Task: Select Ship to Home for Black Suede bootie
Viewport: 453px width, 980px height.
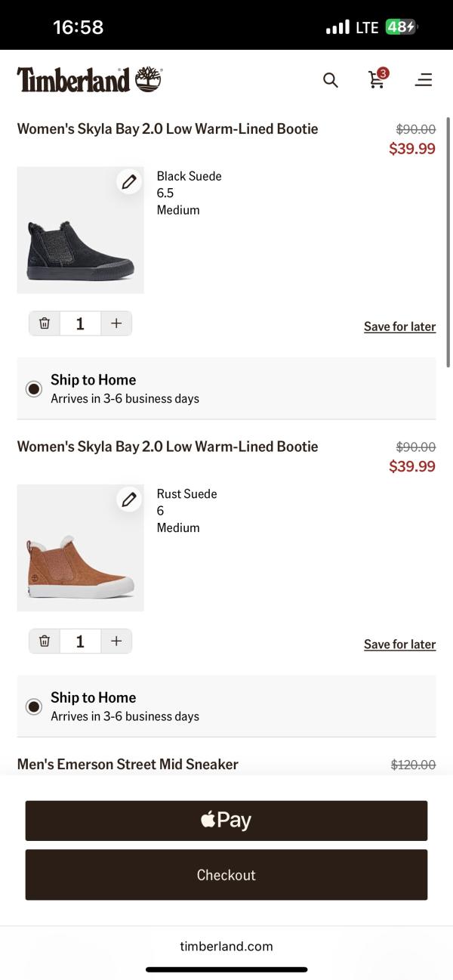Action: coord(34,389)
